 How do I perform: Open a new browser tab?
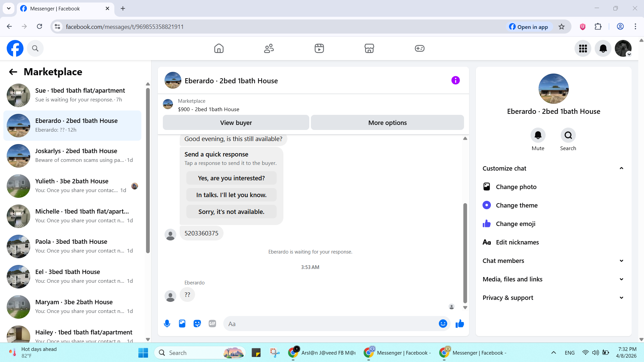(123, 8)
